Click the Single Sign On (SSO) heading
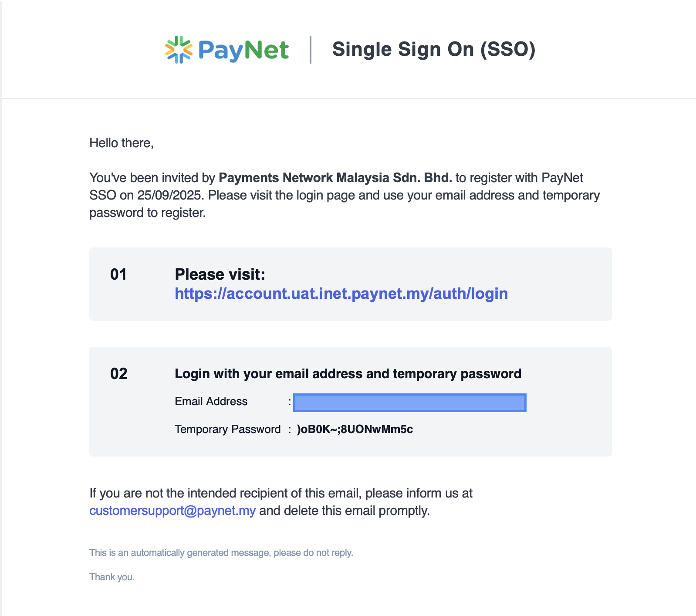This screenshot has height=616, width=696. [x=433, y=49]
